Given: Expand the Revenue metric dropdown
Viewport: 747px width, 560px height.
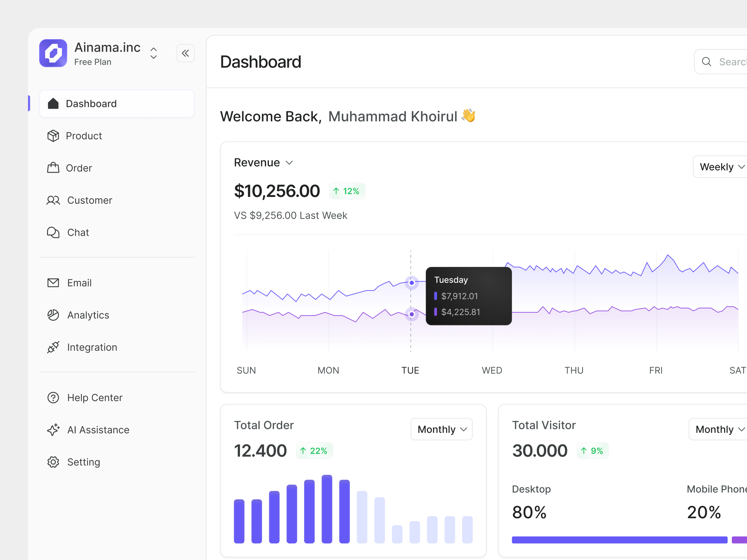Looking at the screenshot, I should (x=263, y=162).
